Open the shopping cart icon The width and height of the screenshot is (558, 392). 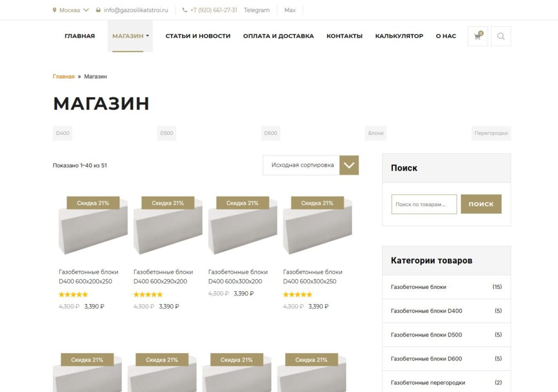(477, 36)
